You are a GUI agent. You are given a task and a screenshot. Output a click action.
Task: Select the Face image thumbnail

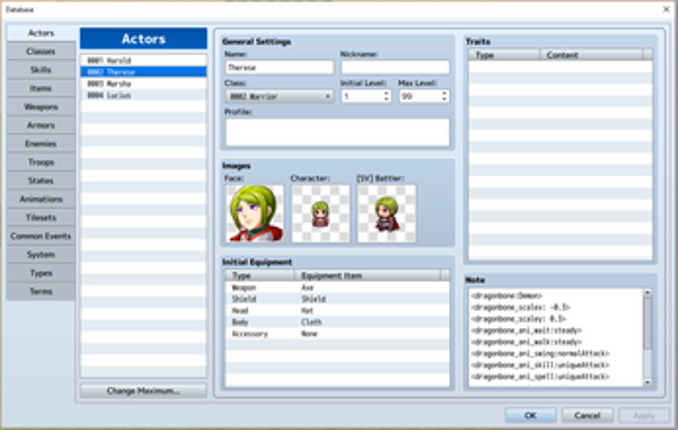[x=255, y=214]
